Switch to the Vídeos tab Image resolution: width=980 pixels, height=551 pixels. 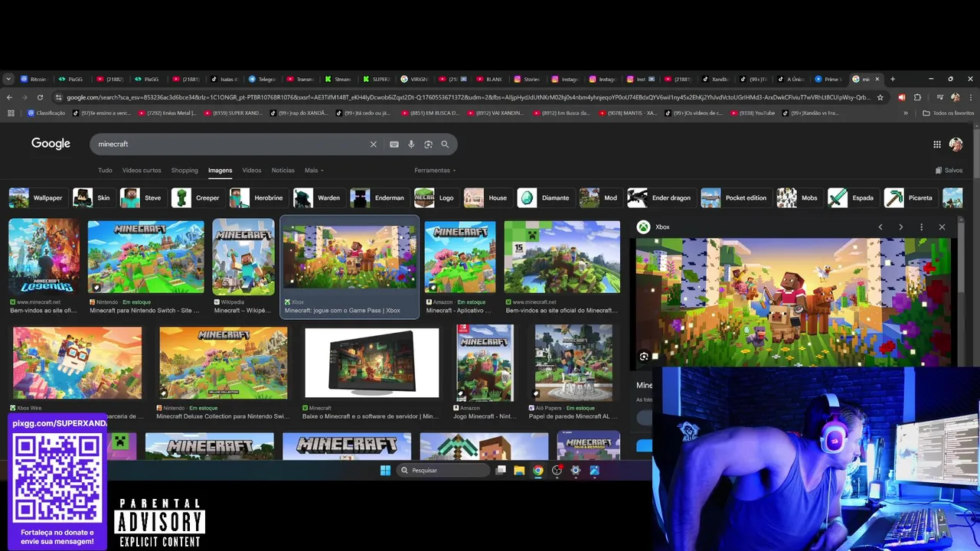252,171
